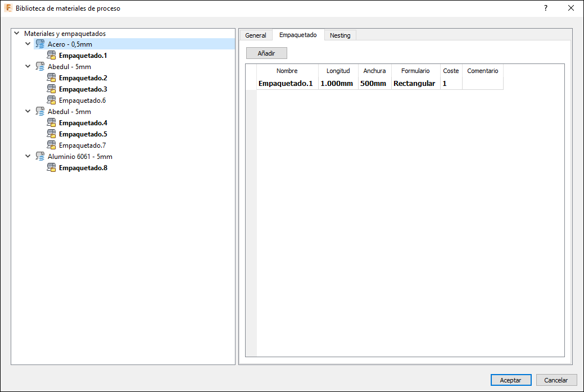Open the Nesting tab
The height and width of the screenshot is (392, 584).
coord(340,35)
